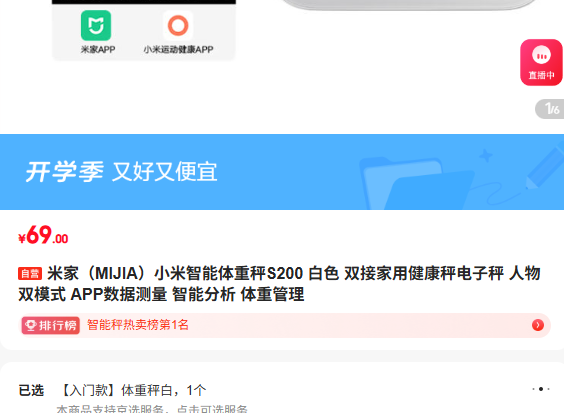Tap the ¥69.00 price

click(43, 235)
